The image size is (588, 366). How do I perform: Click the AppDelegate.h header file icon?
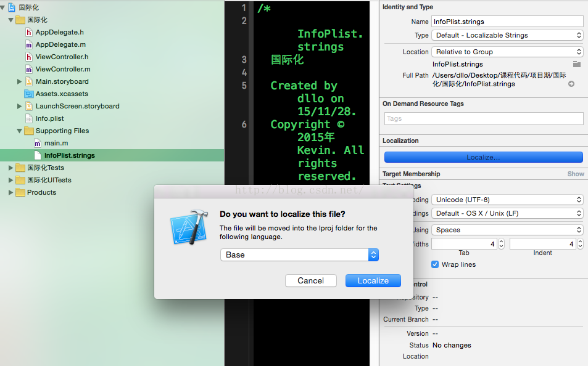point(29,33)
